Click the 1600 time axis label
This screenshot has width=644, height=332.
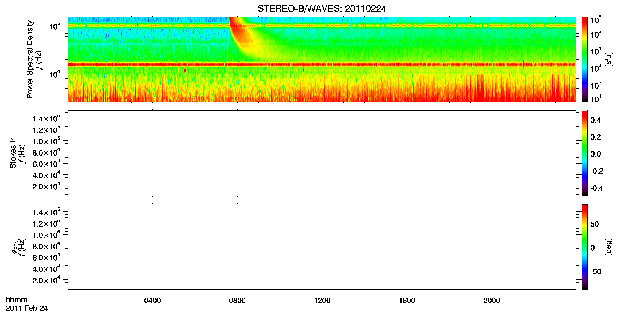(407, 301)
